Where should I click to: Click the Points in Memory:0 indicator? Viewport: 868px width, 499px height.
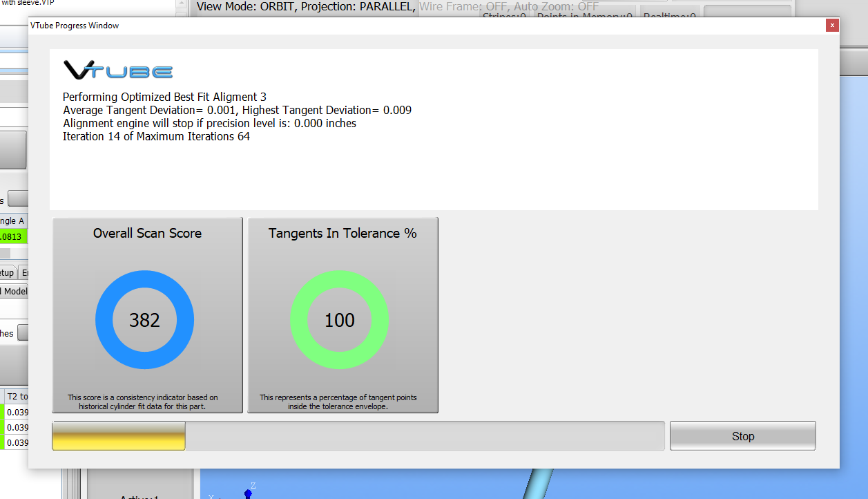coord(584,15)
